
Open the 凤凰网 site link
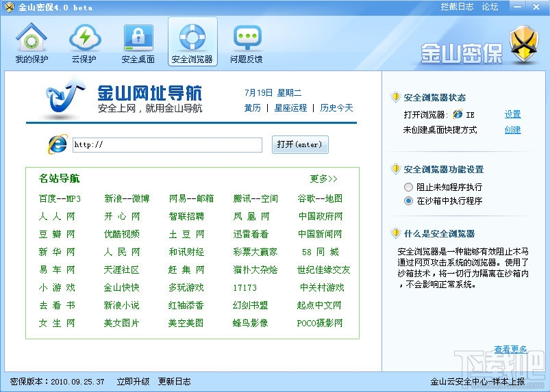[x=251, y=216]
